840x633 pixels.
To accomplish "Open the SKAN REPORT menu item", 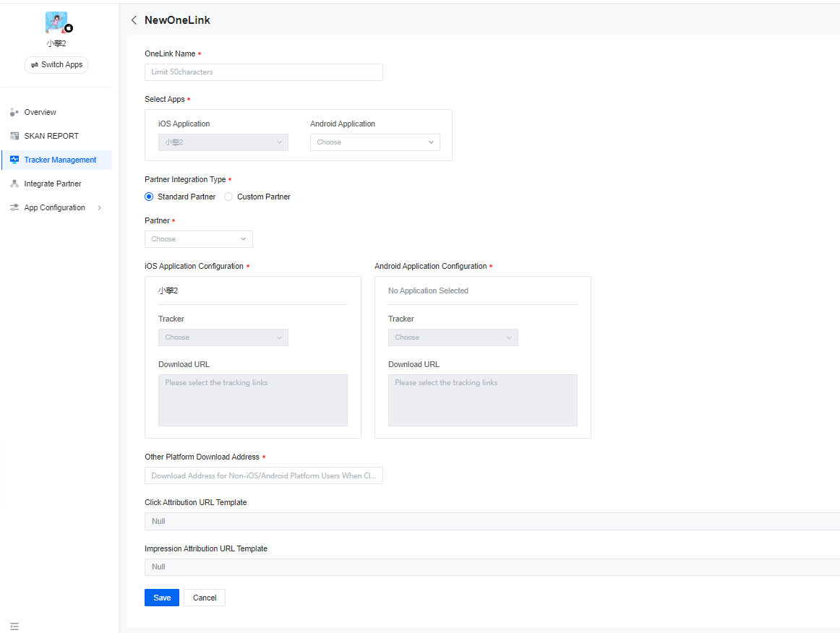I will click(x=49, y=136).
